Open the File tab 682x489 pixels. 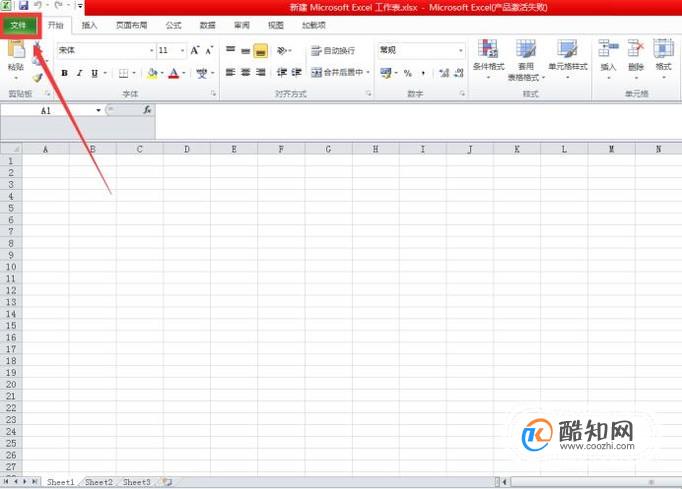pos(19,25)
